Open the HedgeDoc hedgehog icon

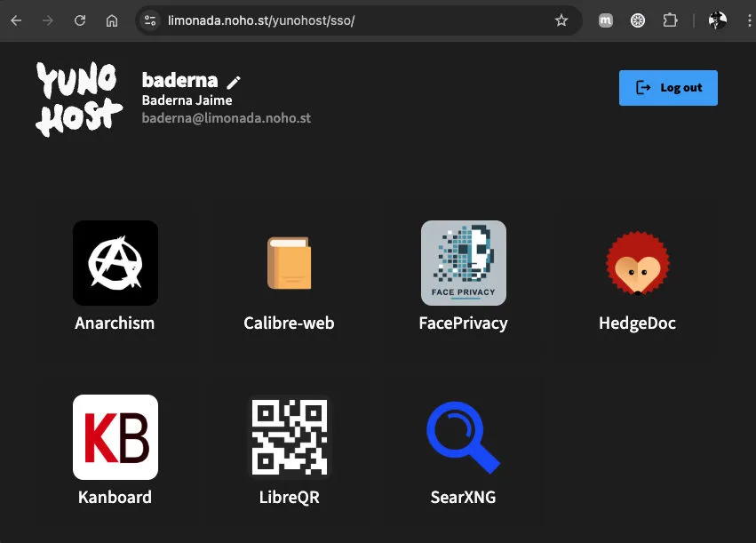point(637,263)
